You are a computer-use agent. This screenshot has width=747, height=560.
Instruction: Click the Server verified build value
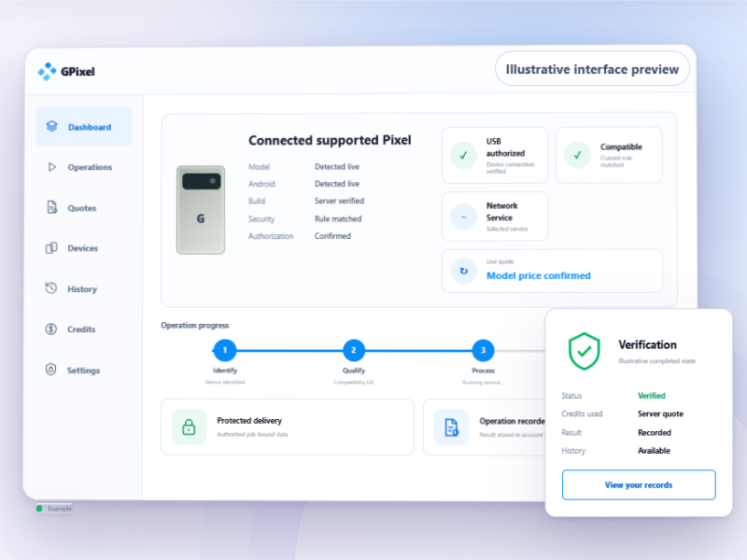coord(339,201)
